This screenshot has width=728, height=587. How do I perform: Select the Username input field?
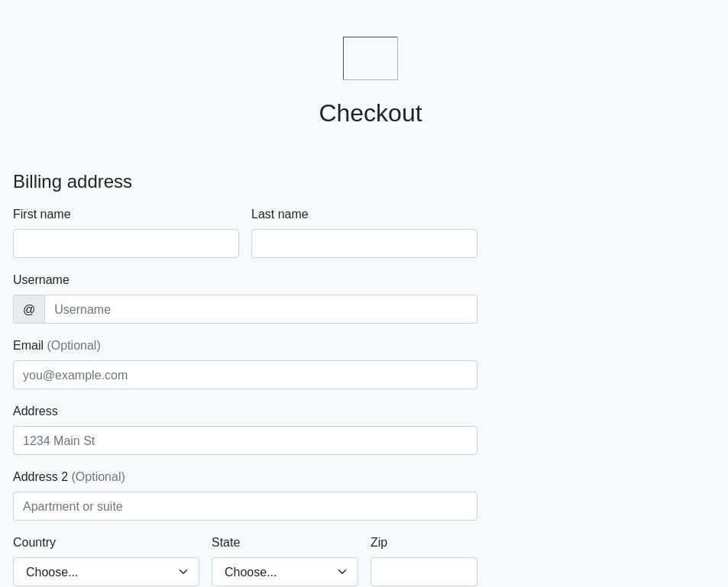[260, 309]
